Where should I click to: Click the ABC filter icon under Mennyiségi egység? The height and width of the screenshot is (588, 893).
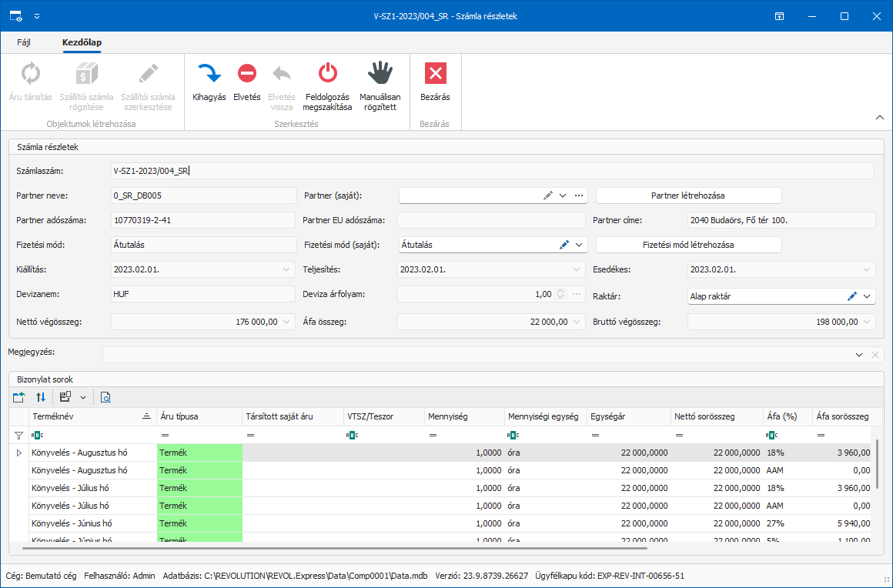513,436
